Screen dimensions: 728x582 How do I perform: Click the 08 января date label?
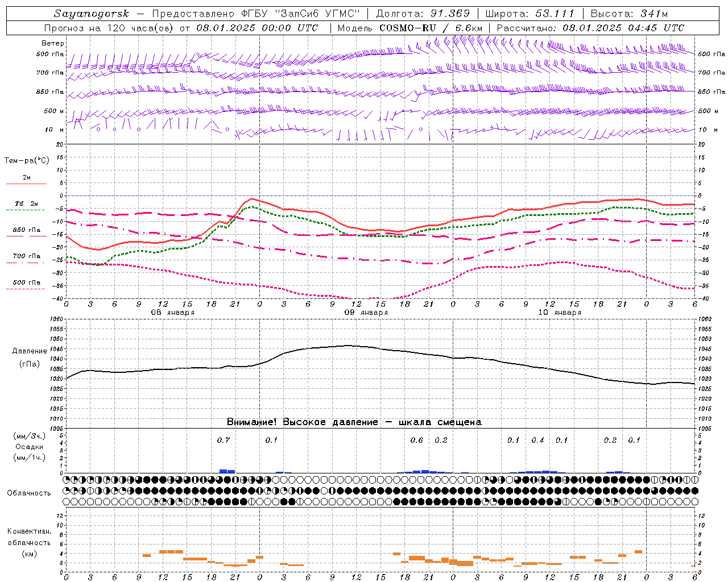pyautogui.click(x=173, y=313)
